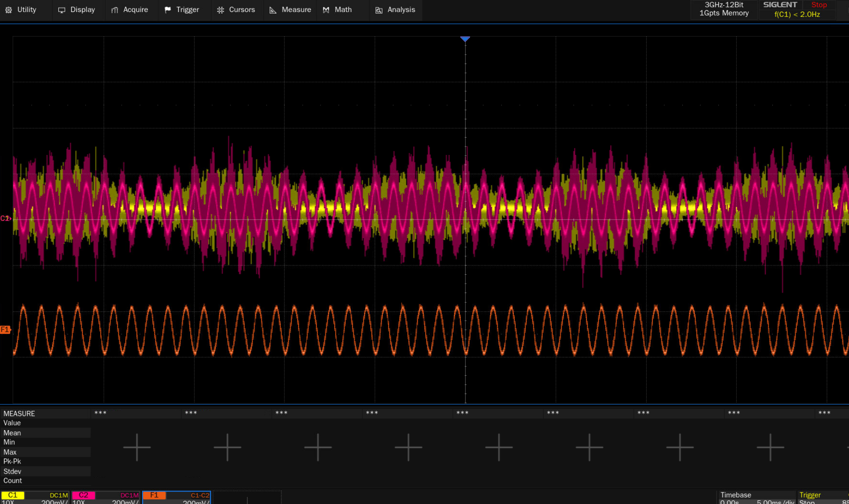Viewport: 849px width, 504px height.
Task: Open the Trigger menu
Action: point(182,10)
